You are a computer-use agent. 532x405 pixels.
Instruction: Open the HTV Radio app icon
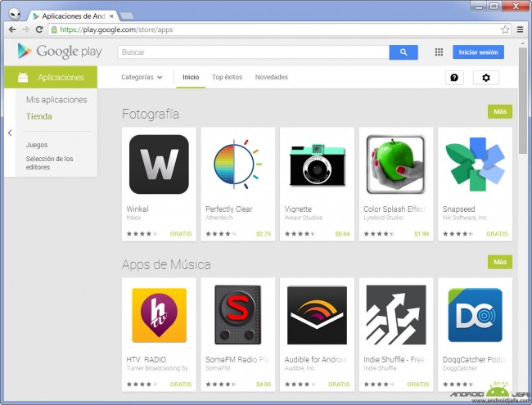click(x=159, y=315)
